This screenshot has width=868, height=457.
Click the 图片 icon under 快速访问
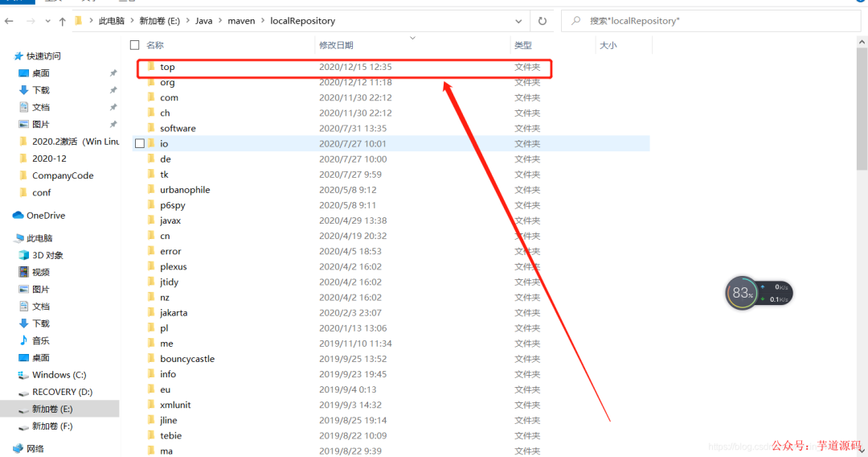click(x=23, y=124)
